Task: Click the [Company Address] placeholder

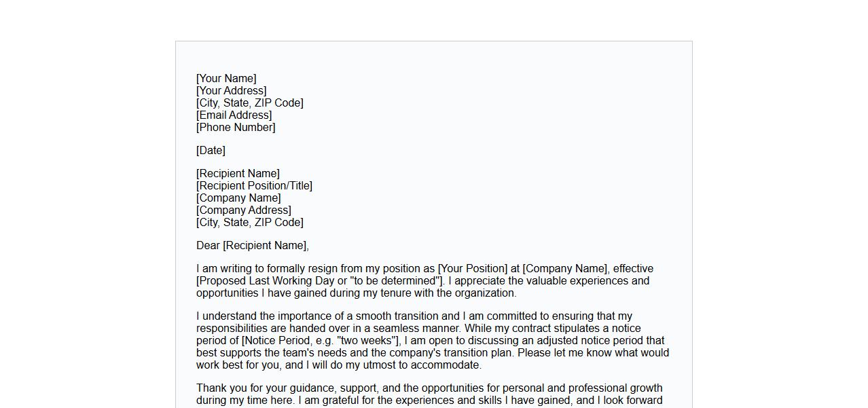Action: (243, 210)
